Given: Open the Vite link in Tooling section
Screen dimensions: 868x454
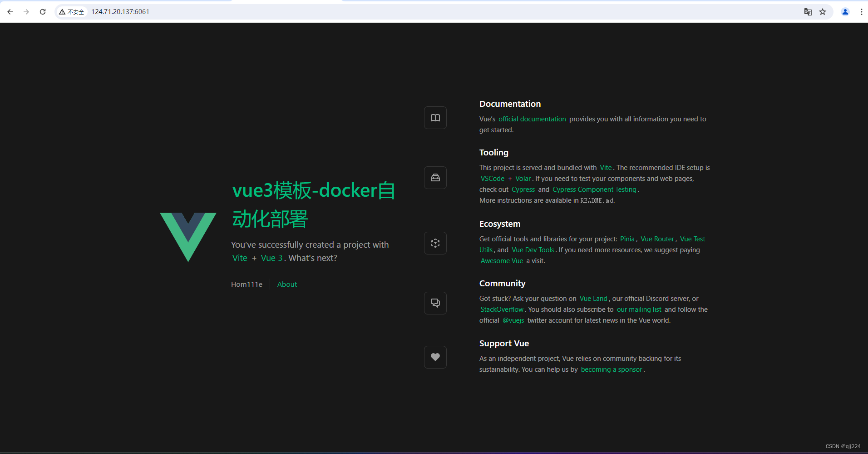Looking at the screenshot, I should coord(606,168).
